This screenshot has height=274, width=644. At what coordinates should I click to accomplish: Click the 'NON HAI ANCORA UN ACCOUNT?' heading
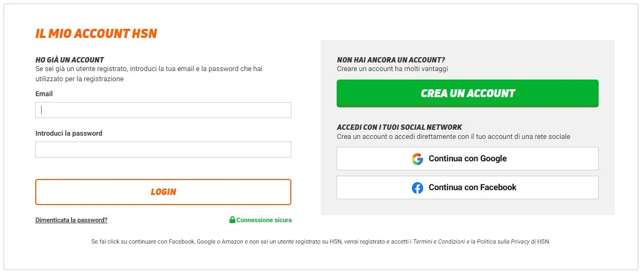[391, 60]
